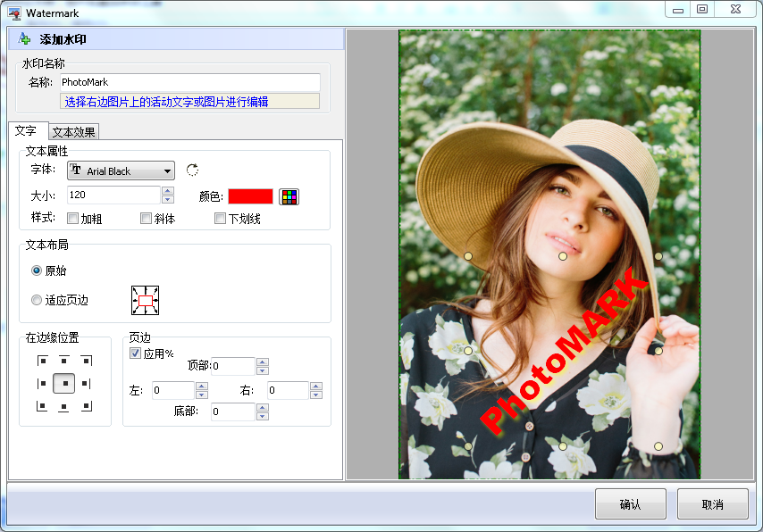
Task: Select bottom-center edge position anchor
Action: [x=64, y=407]
